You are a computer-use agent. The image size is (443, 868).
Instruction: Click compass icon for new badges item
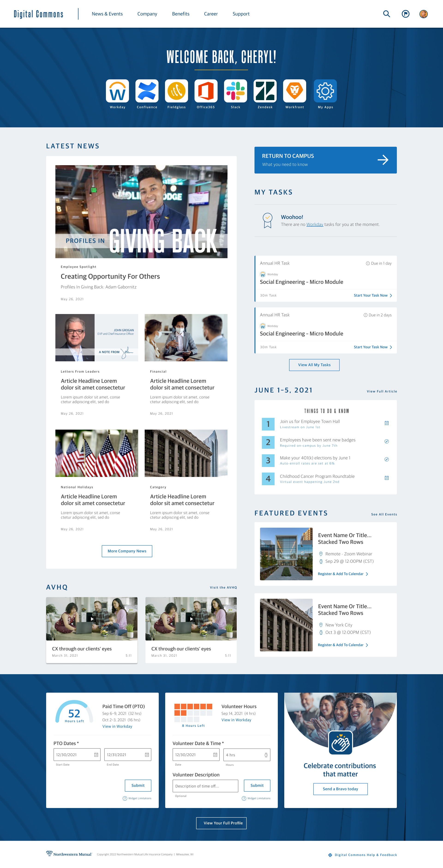click(387, 441)
